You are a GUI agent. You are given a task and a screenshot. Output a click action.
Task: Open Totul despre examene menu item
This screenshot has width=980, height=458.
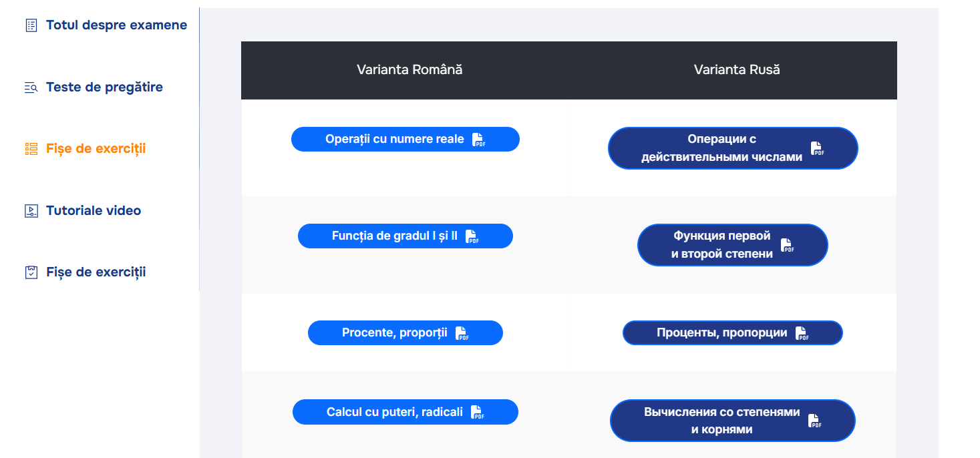[116, 25]
